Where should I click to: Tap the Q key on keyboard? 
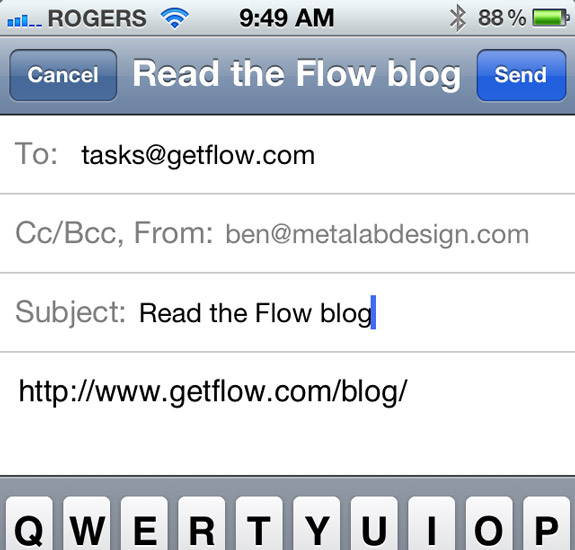[x=29, y=524]
